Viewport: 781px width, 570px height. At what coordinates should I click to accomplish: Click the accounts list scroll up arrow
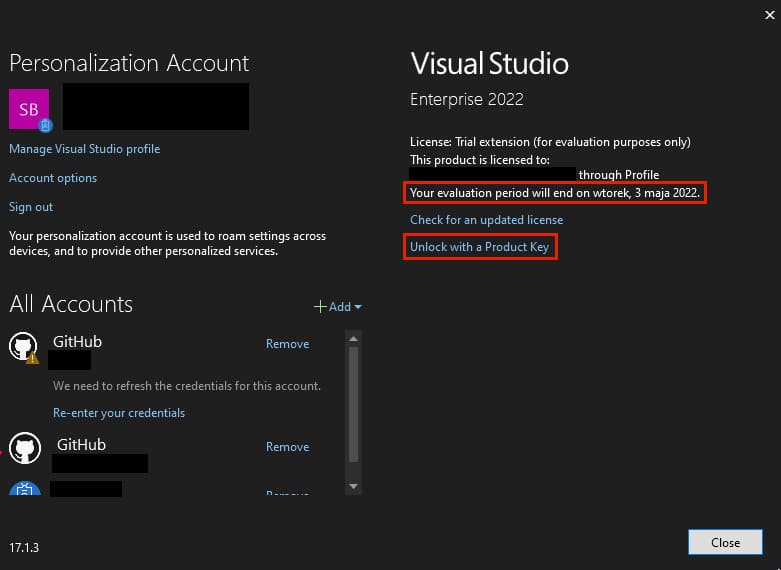[x=353, y=339]
